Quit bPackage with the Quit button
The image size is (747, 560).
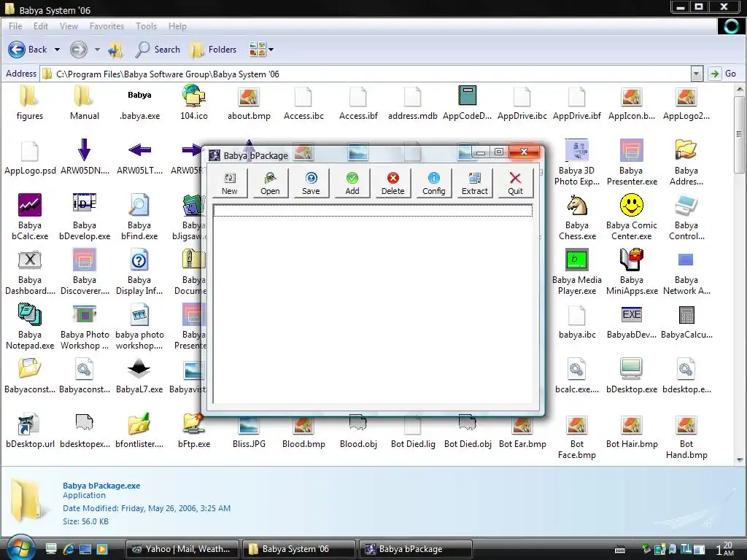[x=515, y=183]
